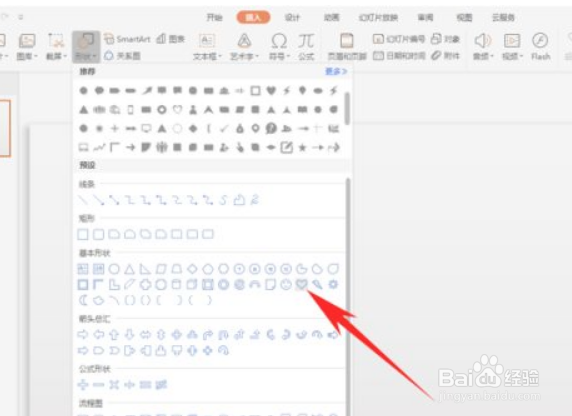Choose the left-right double arrow shape

[145, 334]
